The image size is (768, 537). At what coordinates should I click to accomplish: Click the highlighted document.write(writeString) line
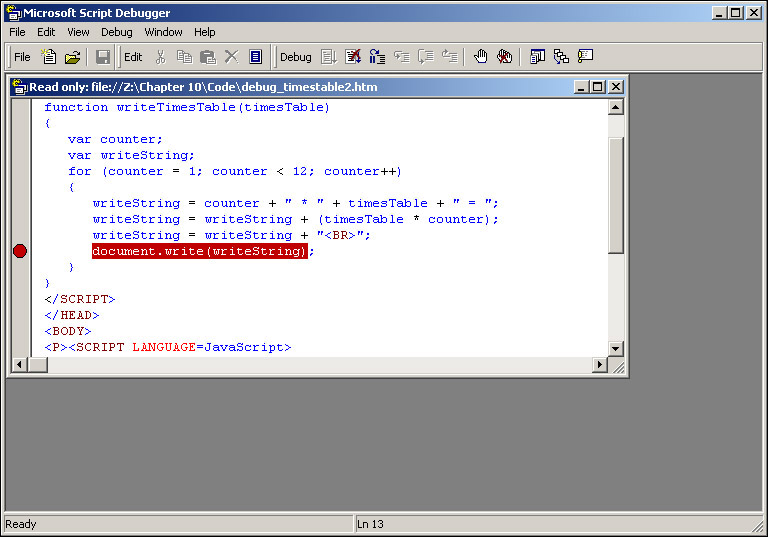(199, 251)
